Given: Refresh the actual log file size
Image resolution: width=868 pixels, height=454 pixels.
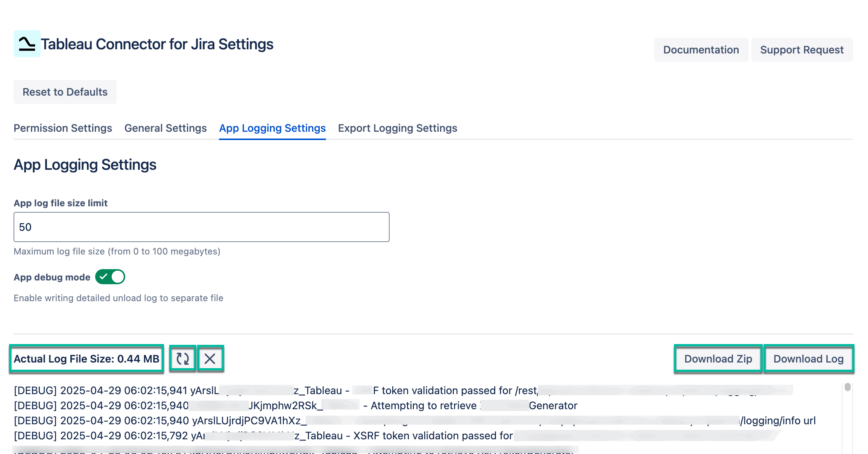Looking at the screenshot, I should [x=183, y=358].
